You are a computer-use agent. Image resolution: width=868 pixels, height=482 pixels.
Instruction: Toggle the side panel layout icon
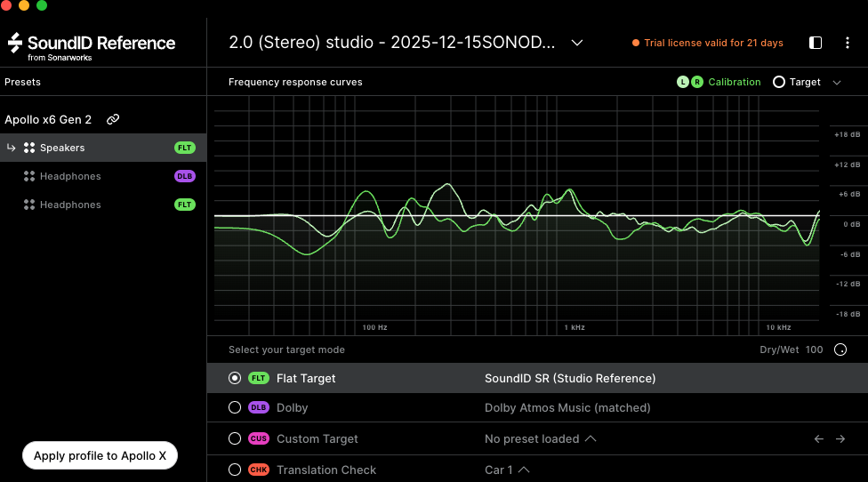coord(816,43)
